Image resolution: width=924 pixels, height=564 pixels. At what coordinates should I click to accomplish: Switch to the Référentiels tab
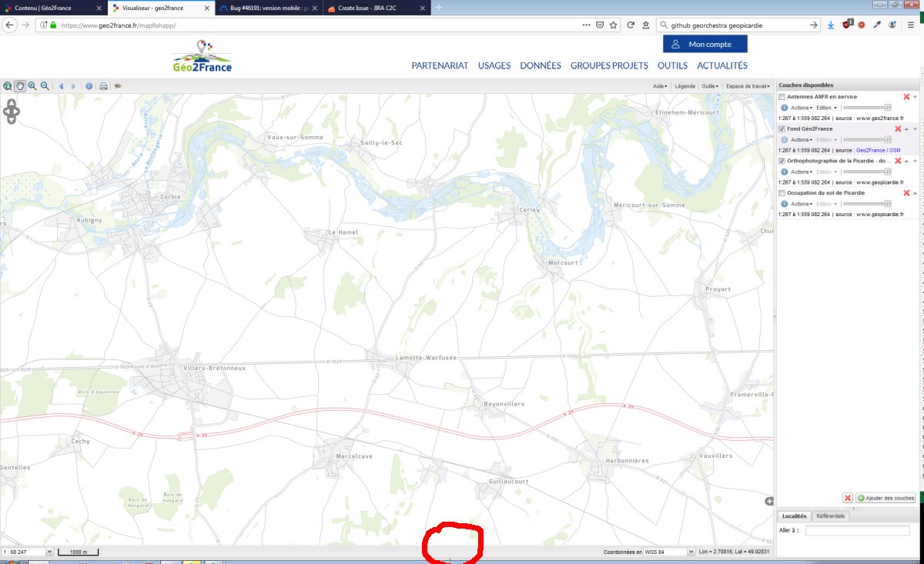[x=832, y=516]
